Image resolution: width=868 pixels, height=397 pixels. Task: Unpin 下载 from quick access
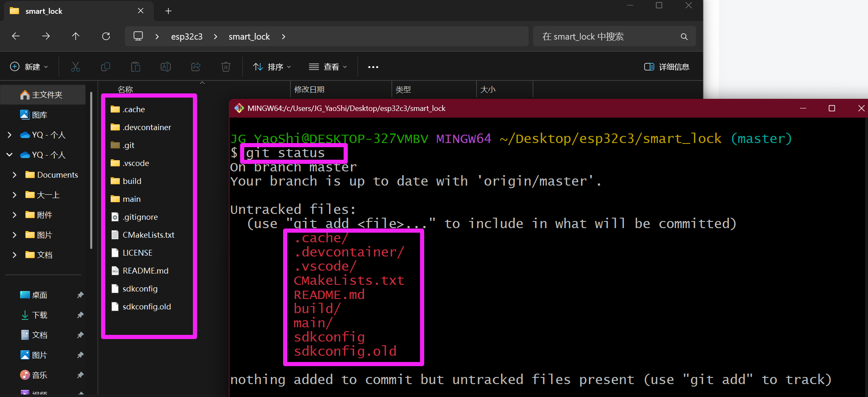click(x=80, y=315)
